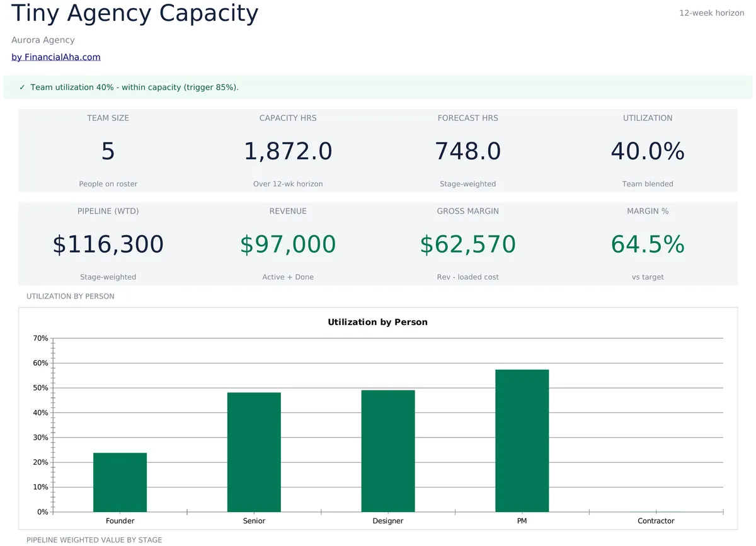
Task: Click the team utilization 40% status banner
Action: 378,87
